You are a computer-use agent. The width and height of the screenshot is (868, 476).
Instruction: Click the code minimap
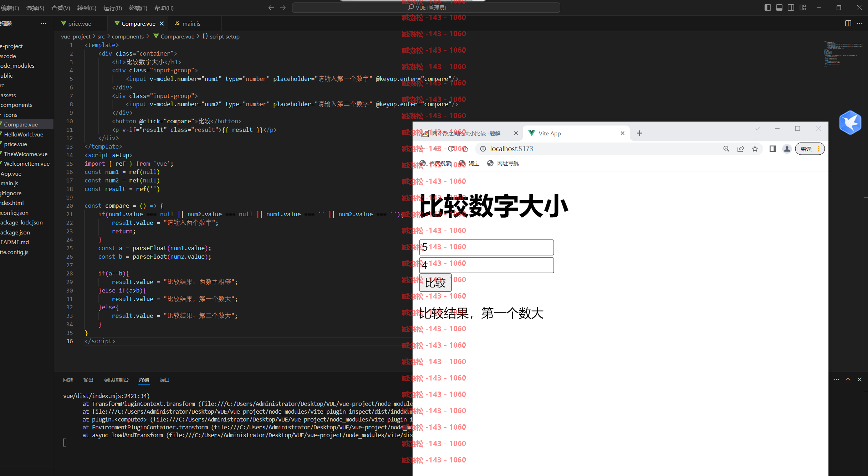click(x=843, y=53)
